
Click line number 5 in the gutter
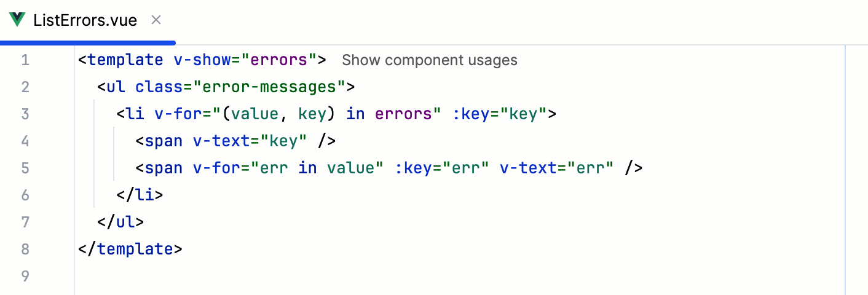tap(25, 168)
